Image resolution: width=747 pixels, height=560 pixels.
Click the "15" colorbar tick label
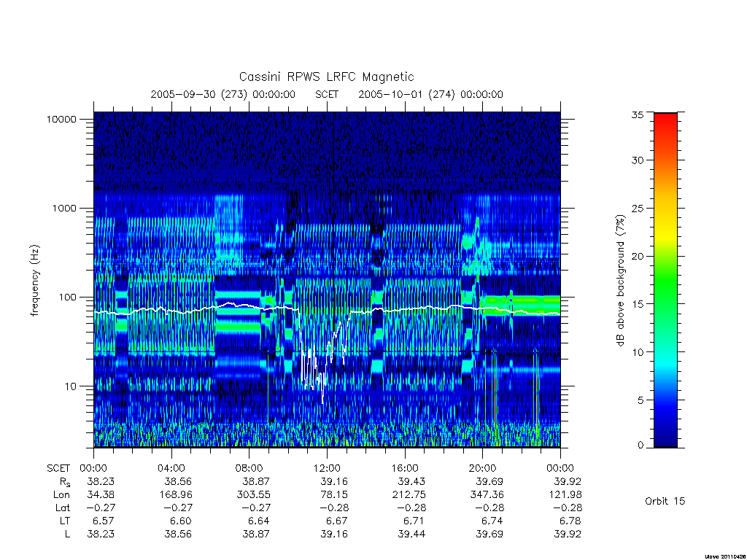pos(638,304)
